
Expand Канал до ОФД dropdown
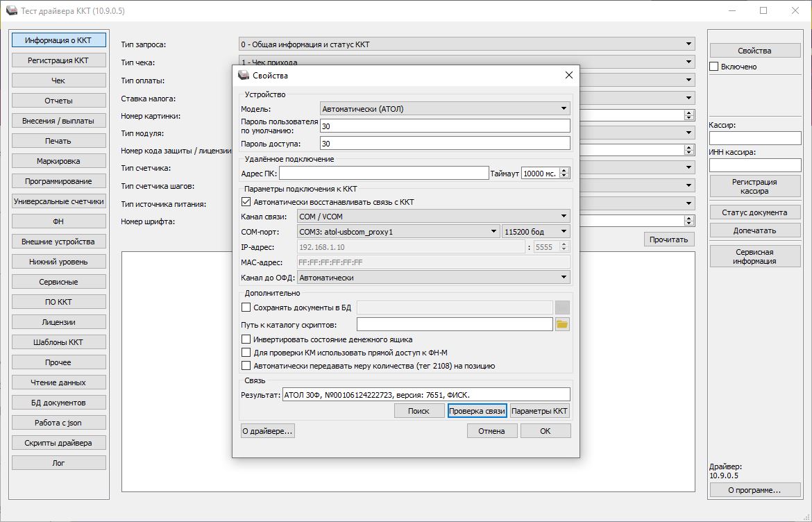tap(433, 277)
